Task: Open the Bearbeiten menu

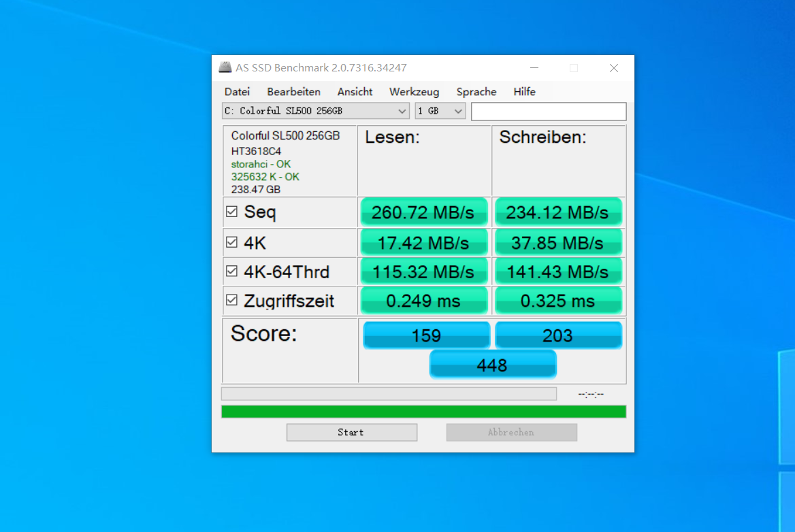Action: point(293,92)
